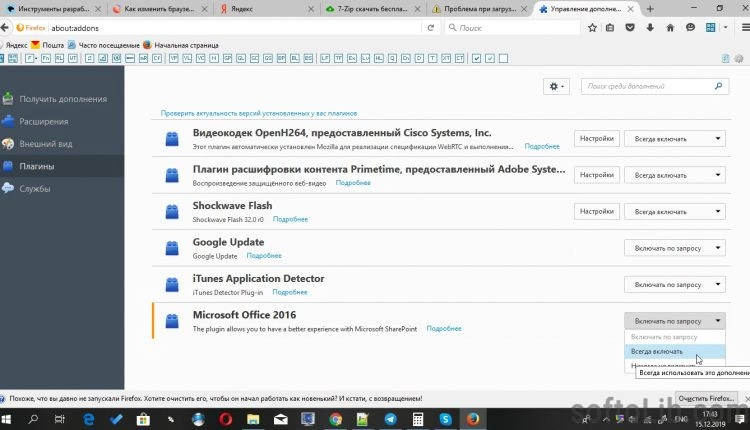Click the Поиск среди дополнений search field
The height and width of the screenshot is (430, 750).
point(650,87)
